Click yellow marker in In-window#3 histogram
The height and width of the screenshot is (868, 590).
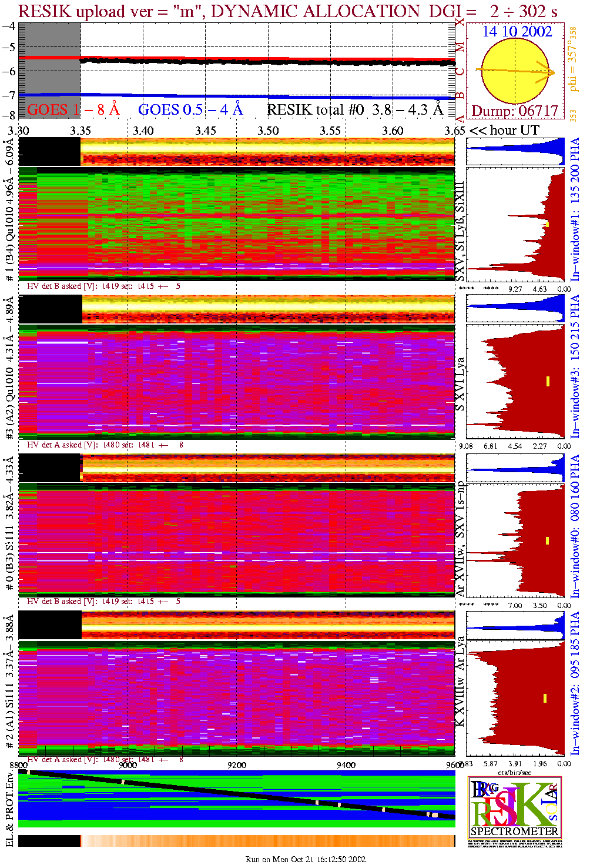pos(548,381)
